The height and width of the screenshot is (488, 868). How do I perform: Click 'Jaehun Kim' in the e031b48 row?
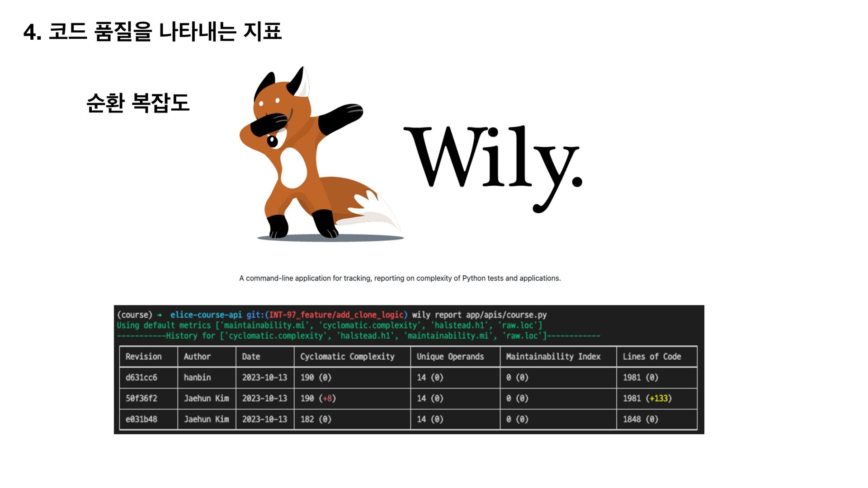206,419
